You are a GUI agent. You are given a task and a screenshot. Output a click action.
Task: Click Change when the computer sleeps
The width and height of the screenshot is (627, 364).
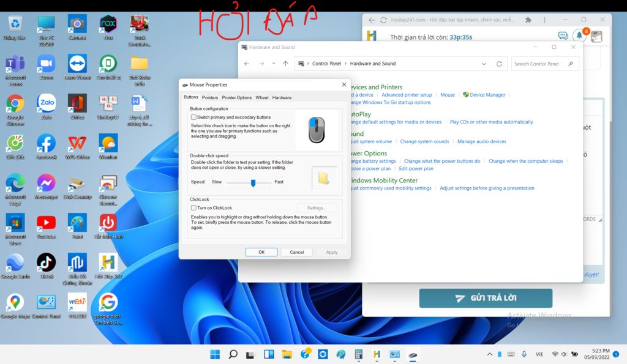pyautogui.click(x=525, y=161)
